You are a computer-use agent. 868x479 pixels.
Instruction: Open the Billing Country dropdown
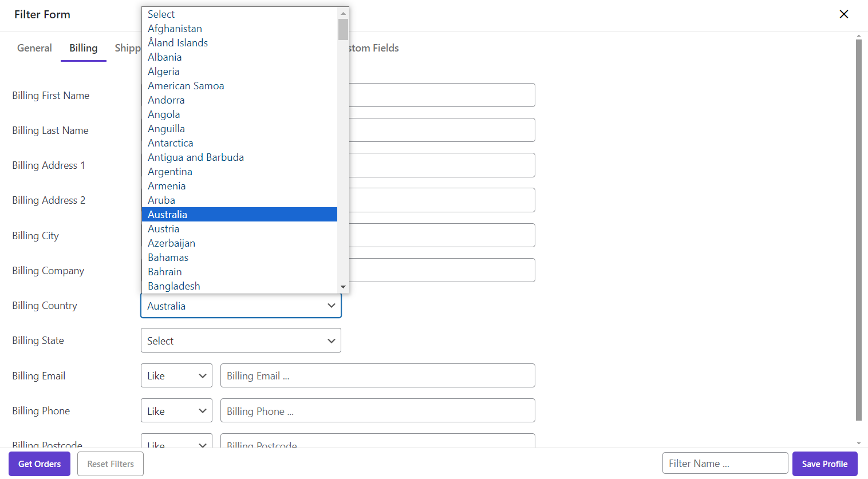(240, 306)
